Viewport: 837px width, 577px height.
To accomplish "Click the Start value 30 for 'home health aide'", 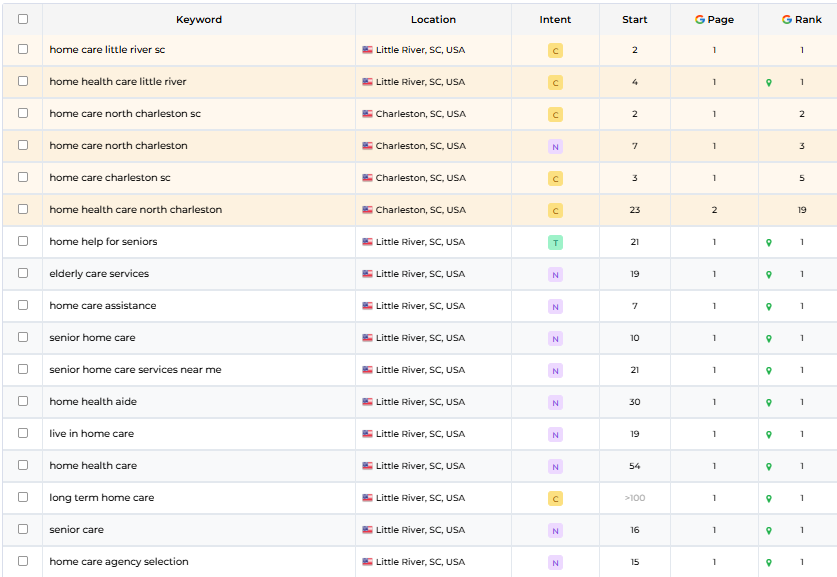I will pyautogui.click(x=635, y=402).
